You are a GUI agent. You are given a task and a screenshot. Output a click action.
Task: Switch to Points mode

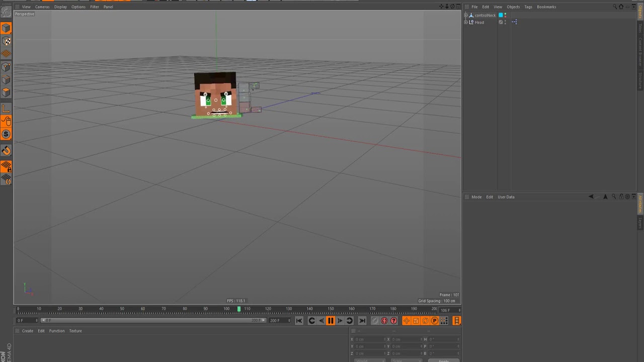click(6, 67)
